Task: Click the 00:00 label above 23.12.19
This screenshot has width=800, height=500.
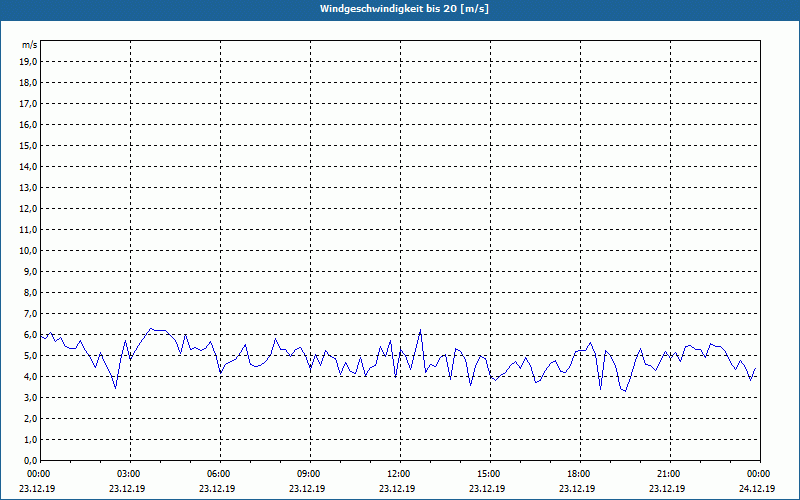Action: pos(38,474)
